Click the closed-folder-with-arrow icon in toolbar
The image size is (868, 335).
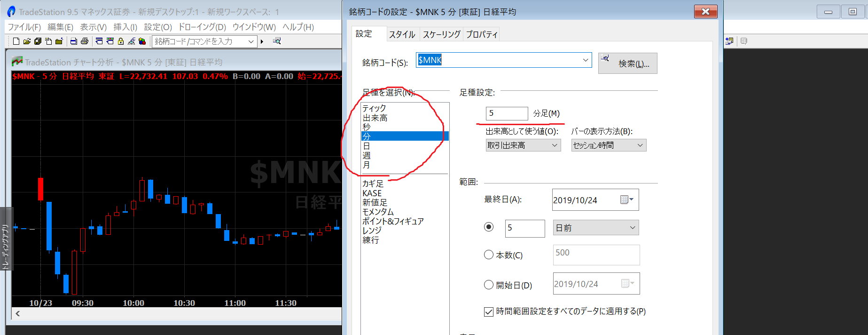coord(59,41)
